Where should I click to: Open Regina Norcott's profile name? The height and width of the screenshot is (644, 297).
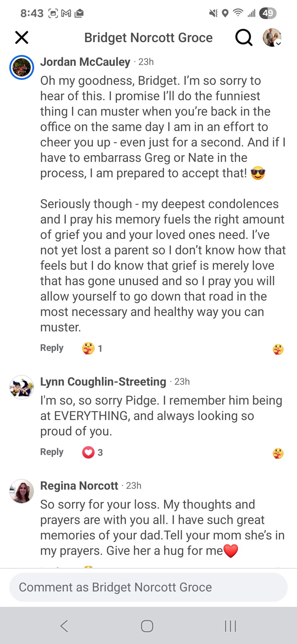pyautogui.click(x=79, y=486)
